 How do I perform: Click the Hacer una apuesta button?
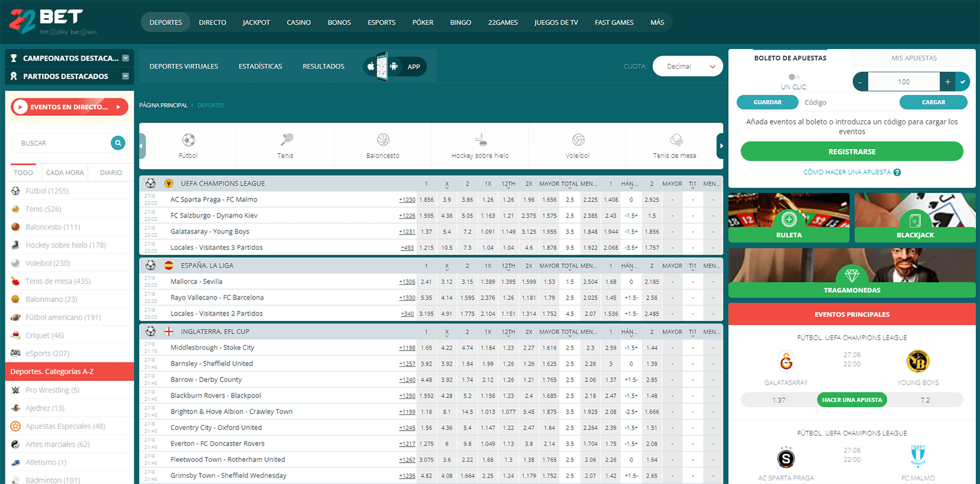coord(852,400)
